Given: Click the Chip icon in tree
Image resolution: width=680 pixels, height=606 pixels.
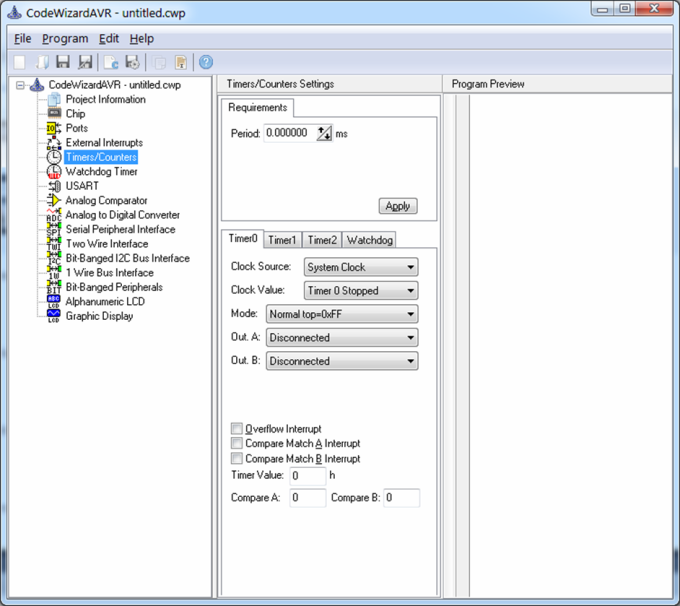Looking at the screenshot, I should (54, 114).
